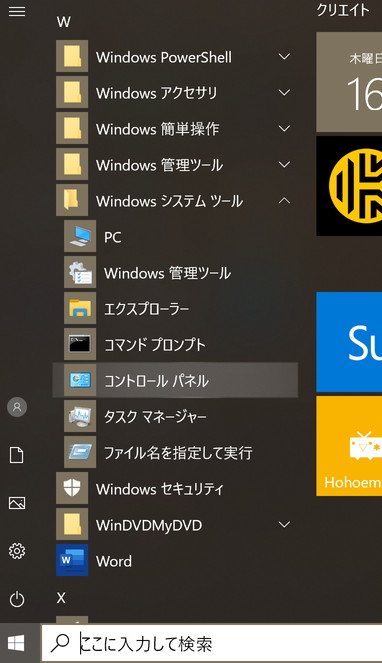Open the hamburger menu at top left
The height and width of the screenshot is (663, 382).
[x=17, y=11]
